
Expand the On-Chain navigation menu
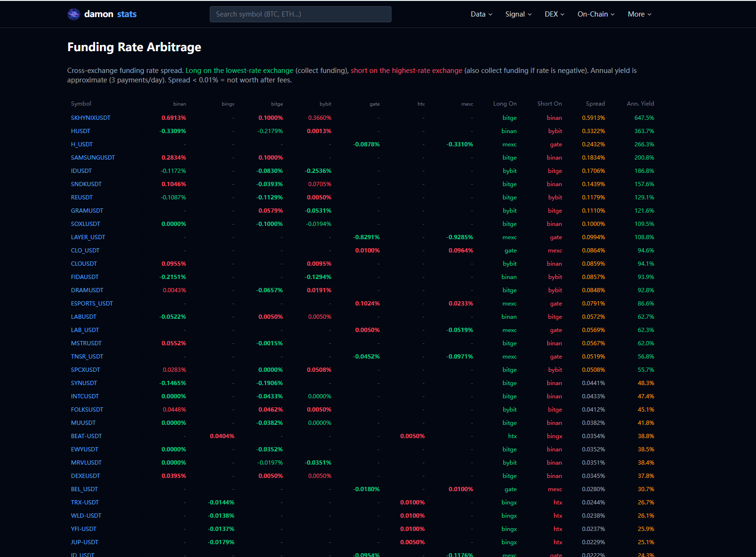click(596, 14)
